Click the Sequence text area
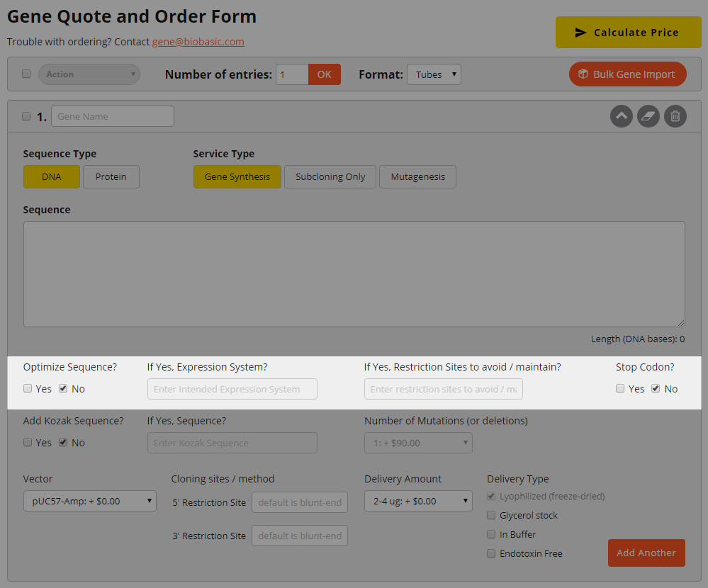The width and height of the screenshot is (708, 588). click(x=354, y=274)
